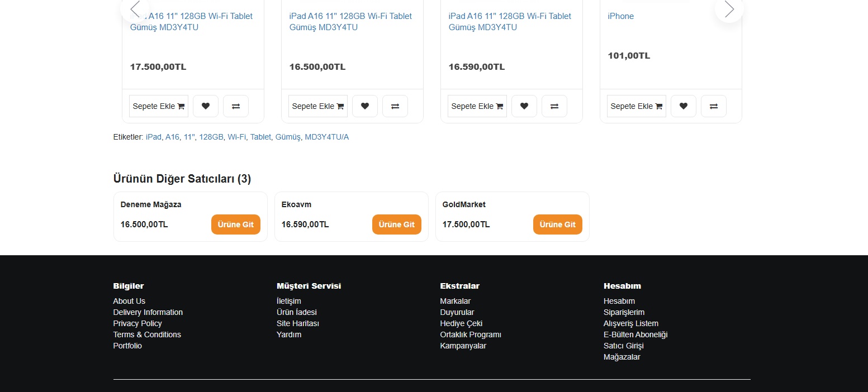Screen dimensions: 868x392
Task: Click the carousel next arrow
Action: (x=729, y=9)
